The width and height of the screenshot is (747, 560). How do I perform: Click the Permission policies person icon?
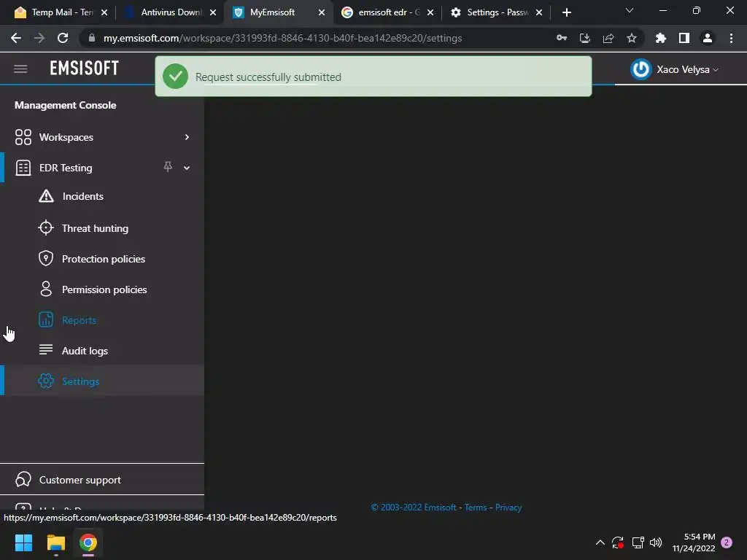pos(46,289)
